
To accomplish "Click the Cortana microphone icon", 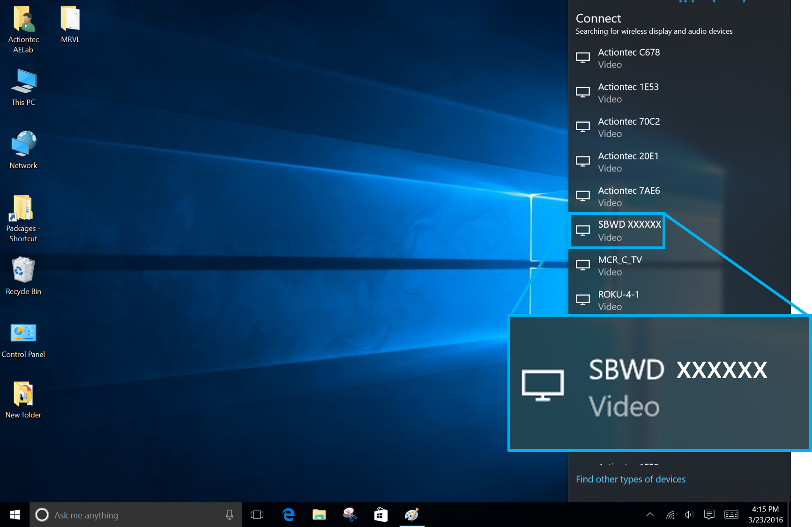I will point(230,515).
